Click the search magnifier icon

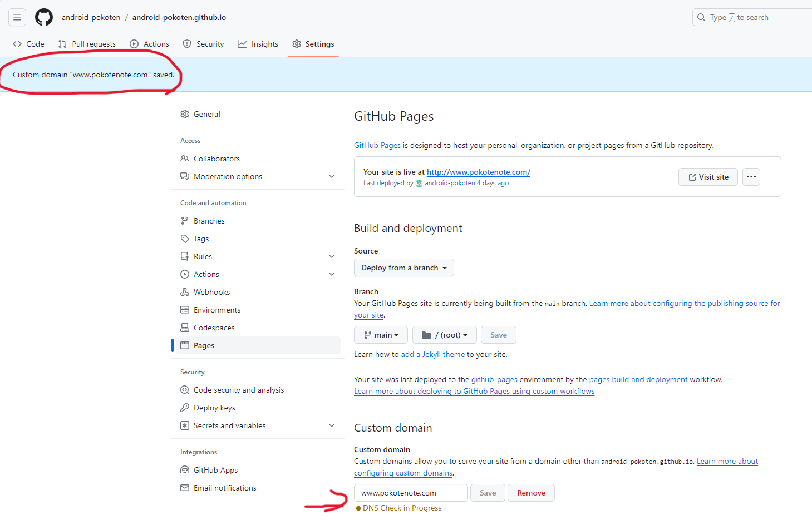[x=701, y=17]
